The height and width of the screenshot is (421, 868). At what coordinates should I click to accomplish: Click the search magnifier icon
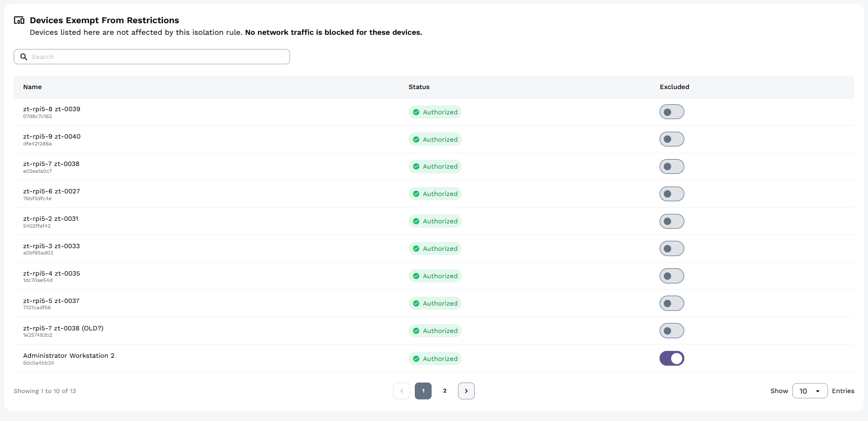24,57
